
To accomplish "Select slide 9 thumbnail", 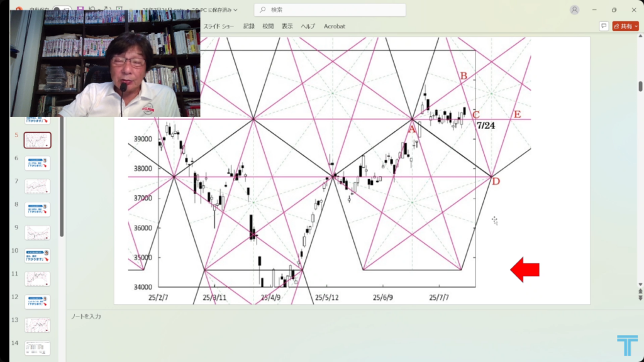I will [x=37, y=233].
